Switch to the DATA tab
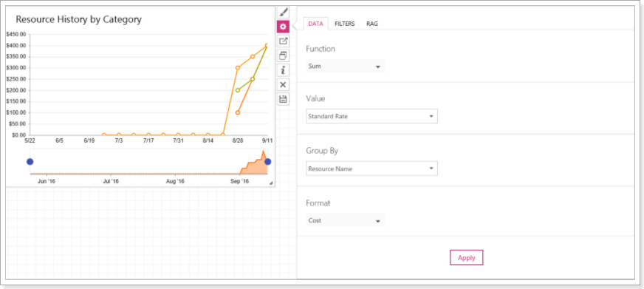 click(x=315, y=24)
